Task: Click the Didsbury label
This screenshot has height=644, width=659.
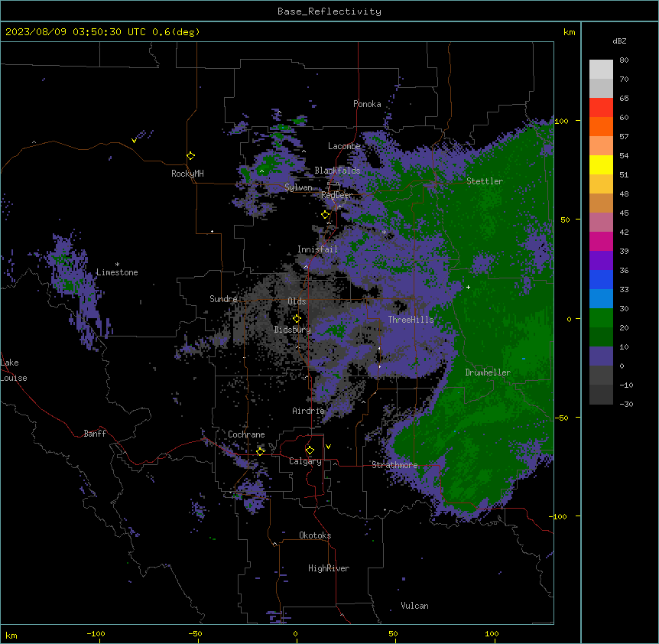Action: pos(293,330)
